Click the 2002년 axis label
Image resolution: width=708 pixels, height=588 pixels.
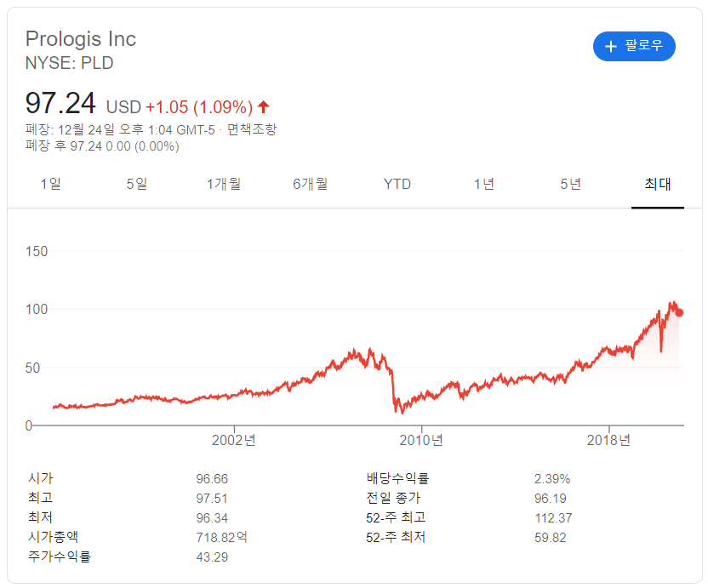click(234, 440)
